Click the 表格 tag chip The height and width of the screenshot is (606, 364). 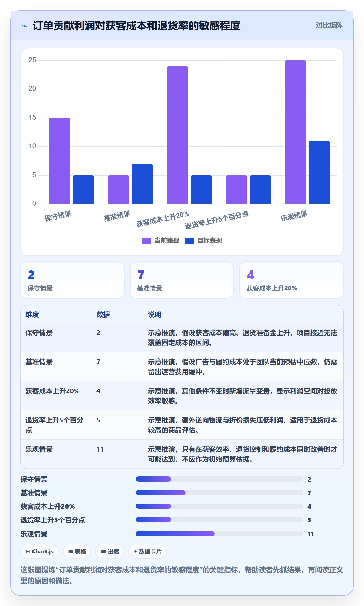[x=77, y=551]
